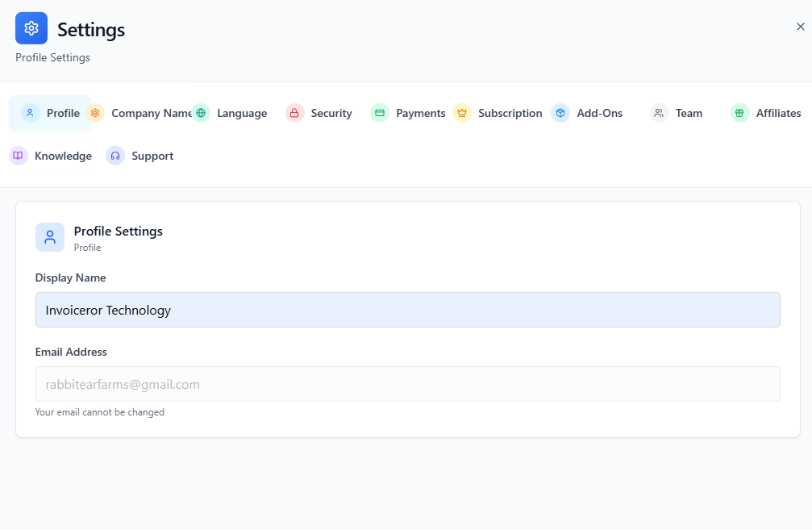Click the Company Name gear icon

tap(95, 113)
